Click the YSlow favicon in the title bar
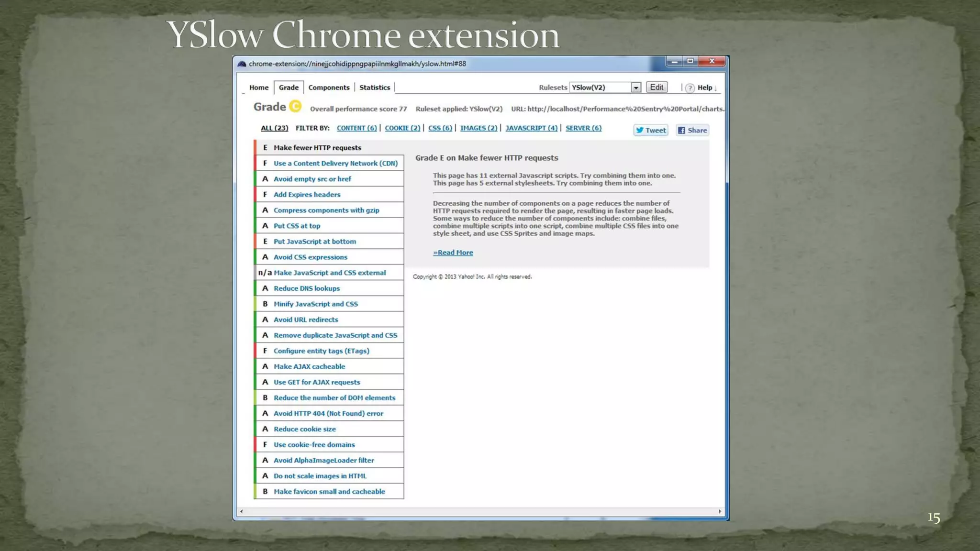The width and height of the screenshot is (980, 551). click(x=242, y=64)
